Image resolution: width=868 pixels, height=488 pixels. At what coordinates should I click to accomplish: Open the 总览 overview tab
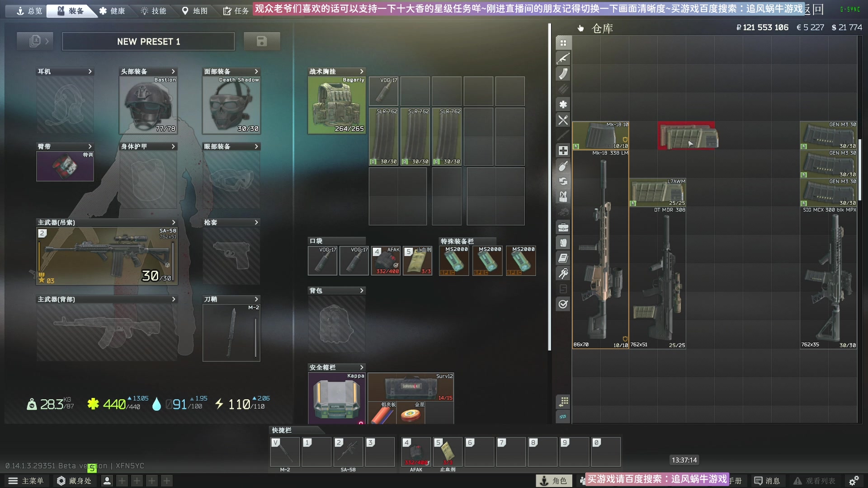[x=29, y=11]
